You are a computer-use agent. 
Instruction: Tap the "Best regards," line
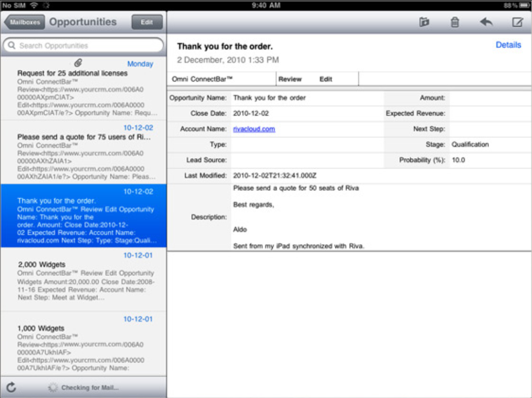pos(253,205)
